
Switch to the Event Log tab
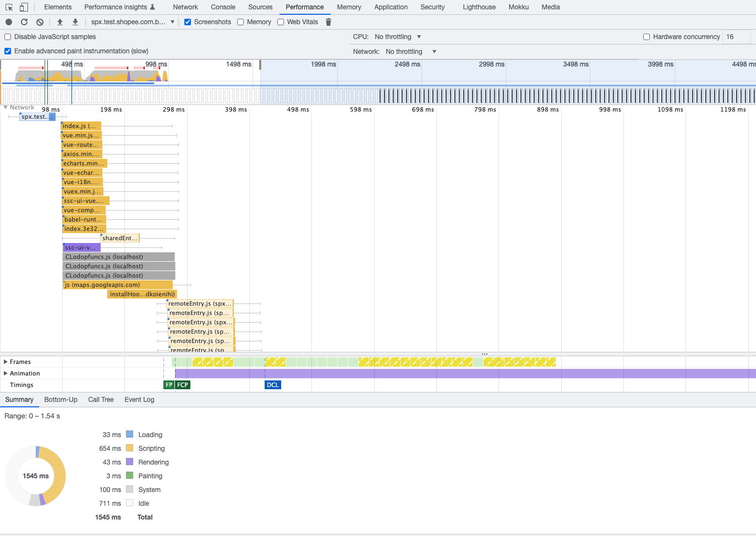pyautogui.click(x=139, y=400)
